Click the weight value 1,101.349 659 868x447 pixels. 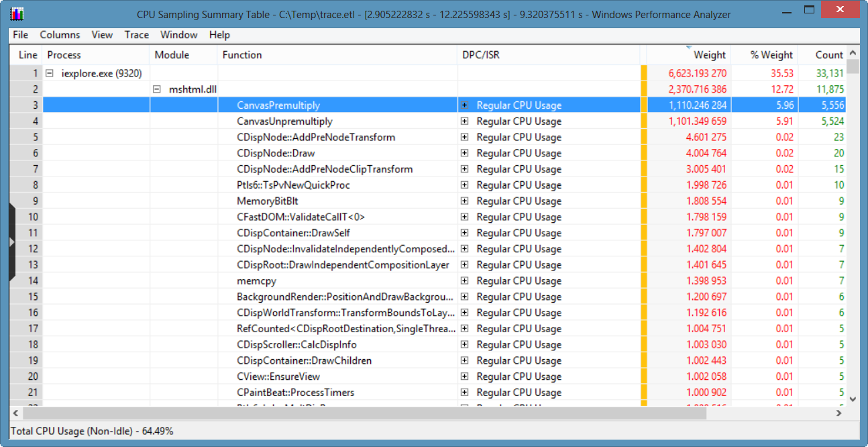point(697,121)
